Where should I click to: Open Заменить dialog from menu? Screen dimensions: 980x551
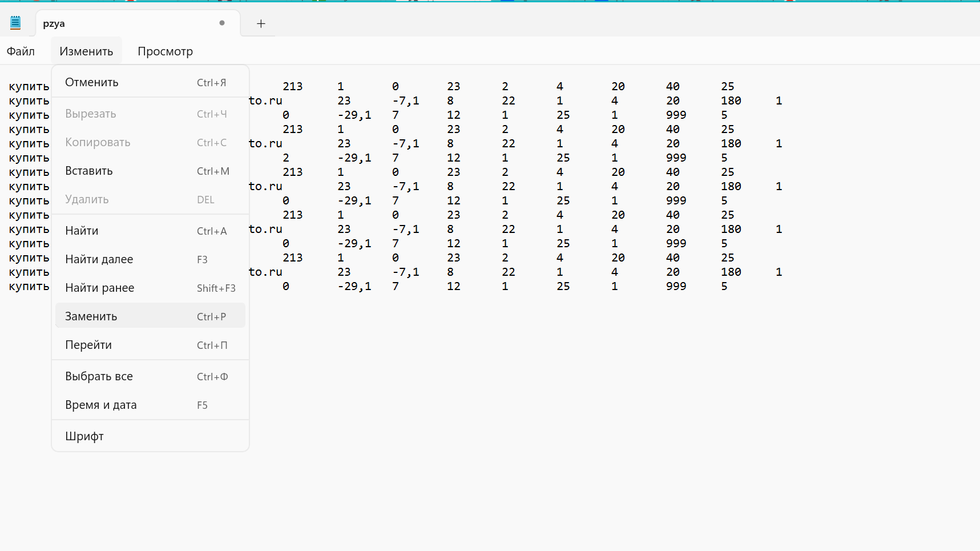pyautogui.click(x=150, y=316)
